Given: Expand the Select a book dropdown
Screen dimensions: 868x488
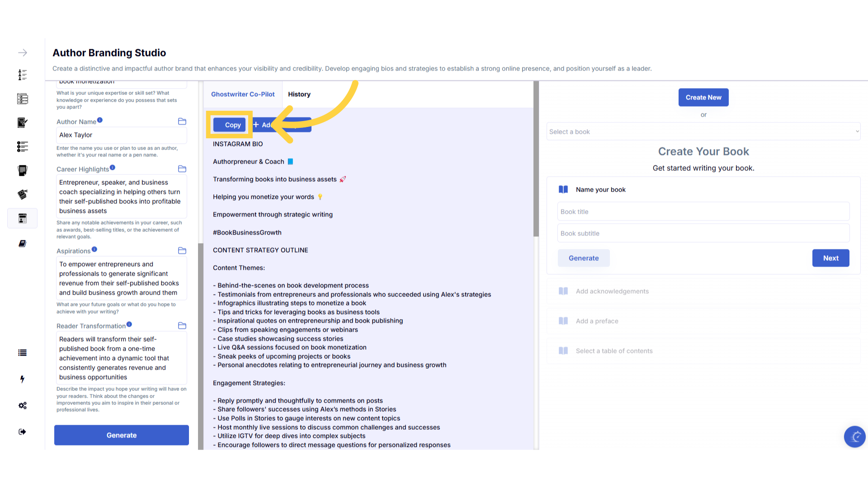Looking at the screenshot, I should (703, 132).
